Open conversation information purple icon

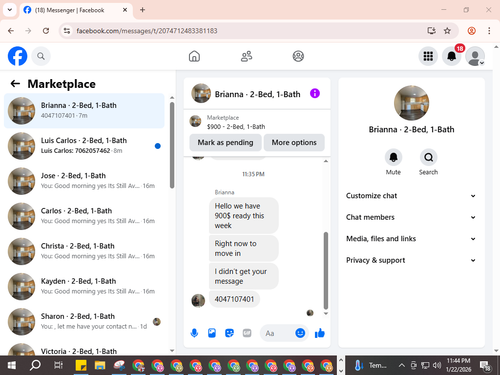tap(315, 93)
